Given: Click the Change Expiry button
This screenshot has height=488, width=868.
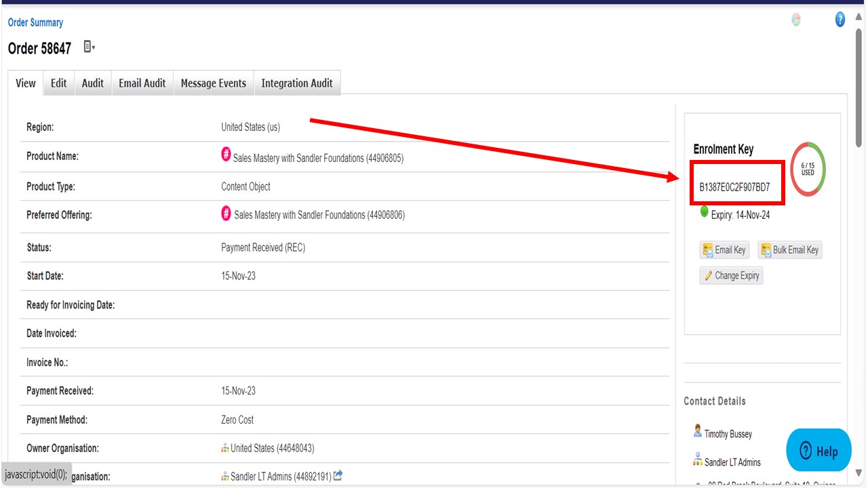Looking at the screenshot, I should 731,275.
